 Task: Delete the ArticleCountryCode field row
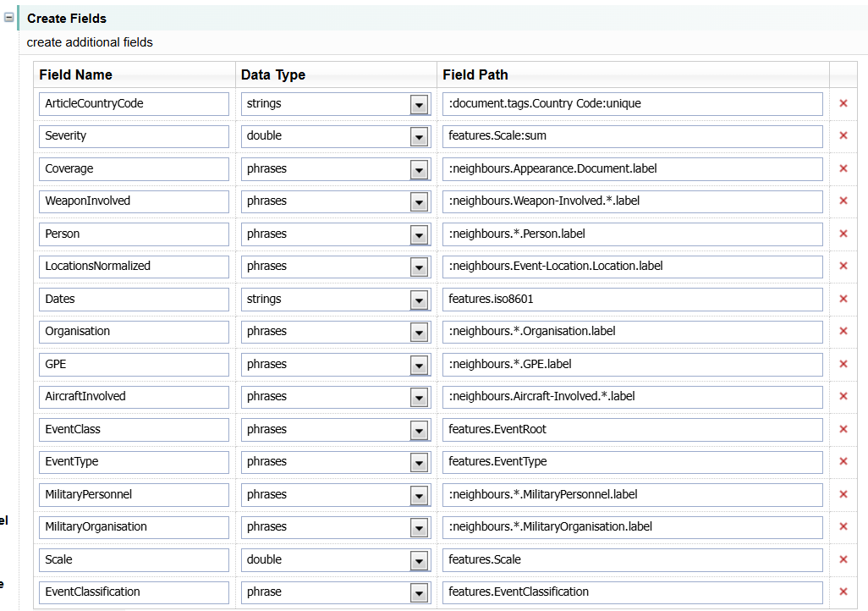click(843, 103)
